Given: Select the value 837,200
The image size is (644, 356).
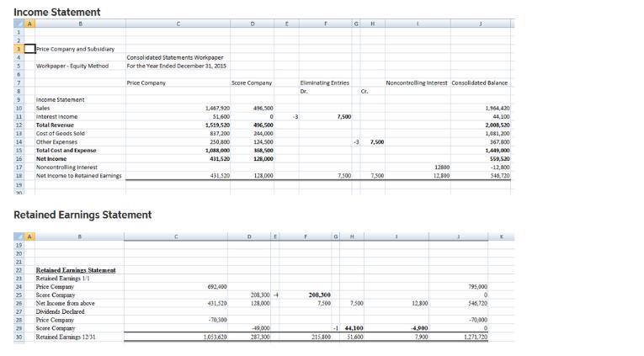Looking at the screenshot, I should click(220, 134).
